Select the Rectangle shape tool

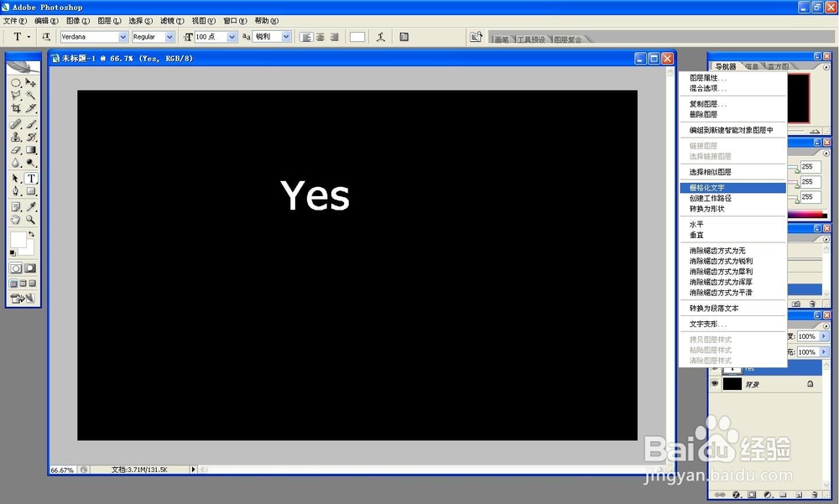coord(30,191)
